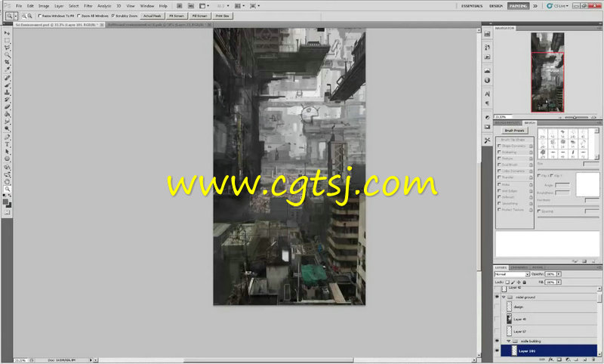Enable Shape Dynamics in Brush panel
Screen dimensions: 604x364
(x=499, y=146)
